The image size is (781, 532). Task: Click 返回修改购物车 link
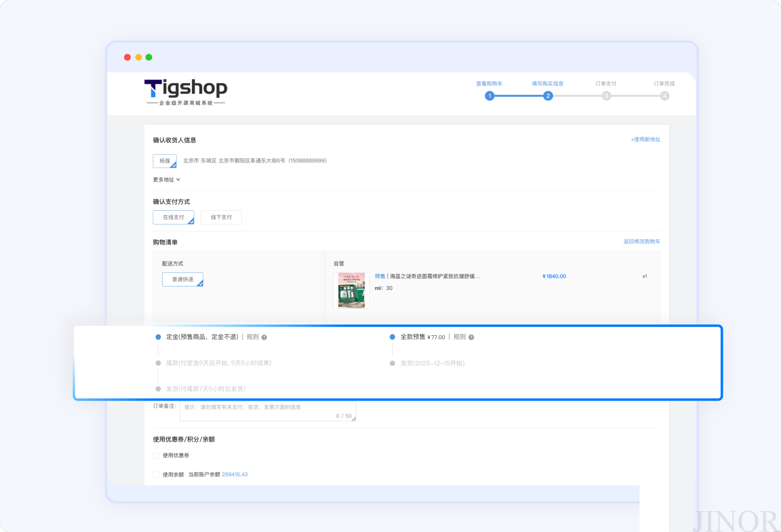[641, 242]
